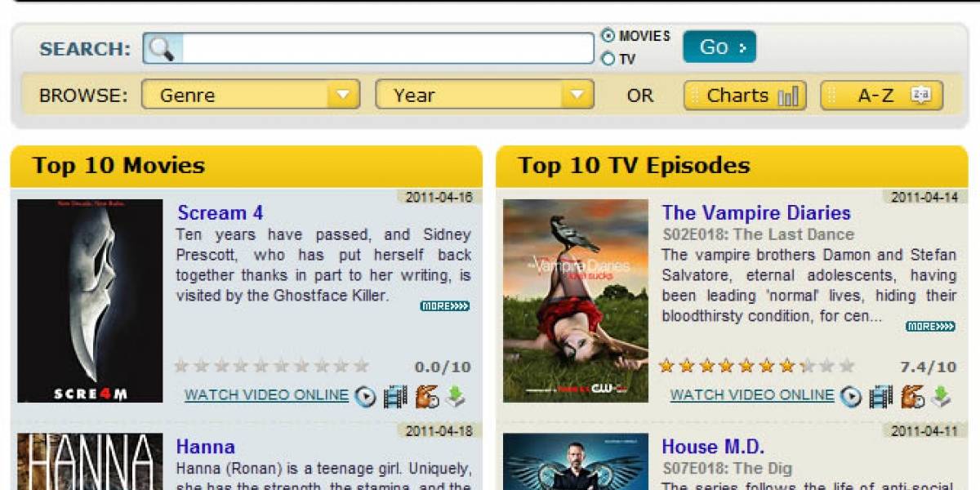The height and width of the screenshot is (490, 980).
Task: Click the 'Top 10 Movies' heading
Action: (x=118, y=166)
